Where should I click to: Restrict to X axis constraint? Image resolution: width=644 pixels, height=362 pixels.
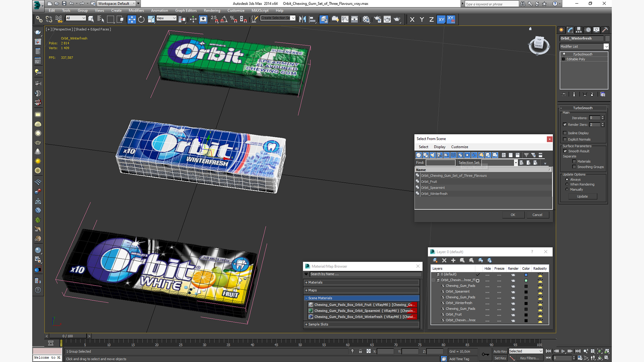point(412,19)
